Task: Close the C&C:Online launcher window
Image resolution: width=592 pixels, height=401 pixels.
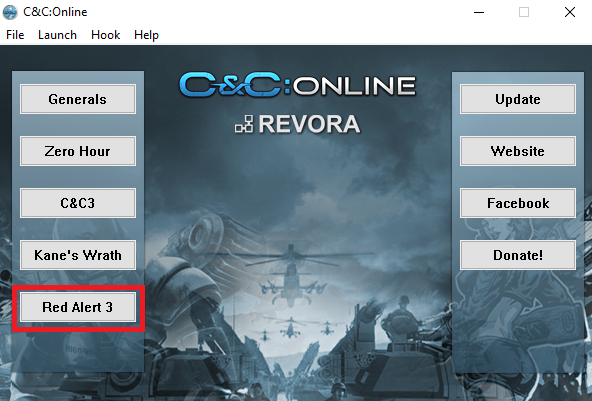Action: [570, 12]
